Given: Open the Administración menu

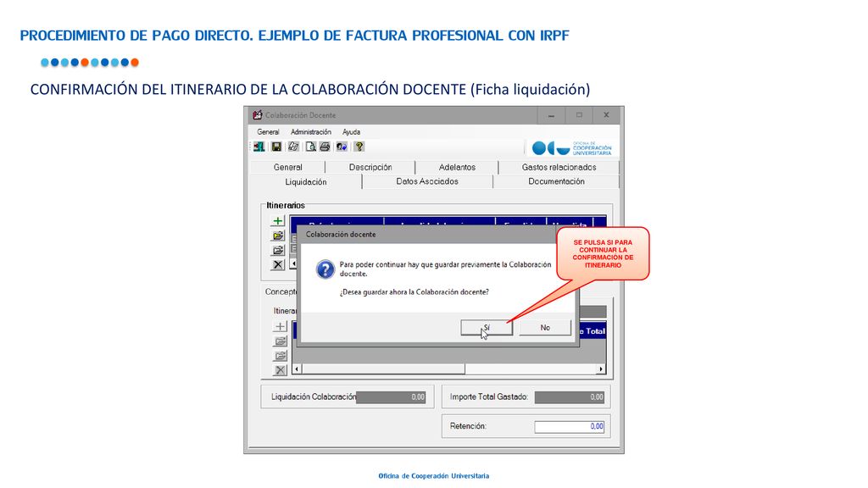Looking at the screenshot, I should 310,131.
